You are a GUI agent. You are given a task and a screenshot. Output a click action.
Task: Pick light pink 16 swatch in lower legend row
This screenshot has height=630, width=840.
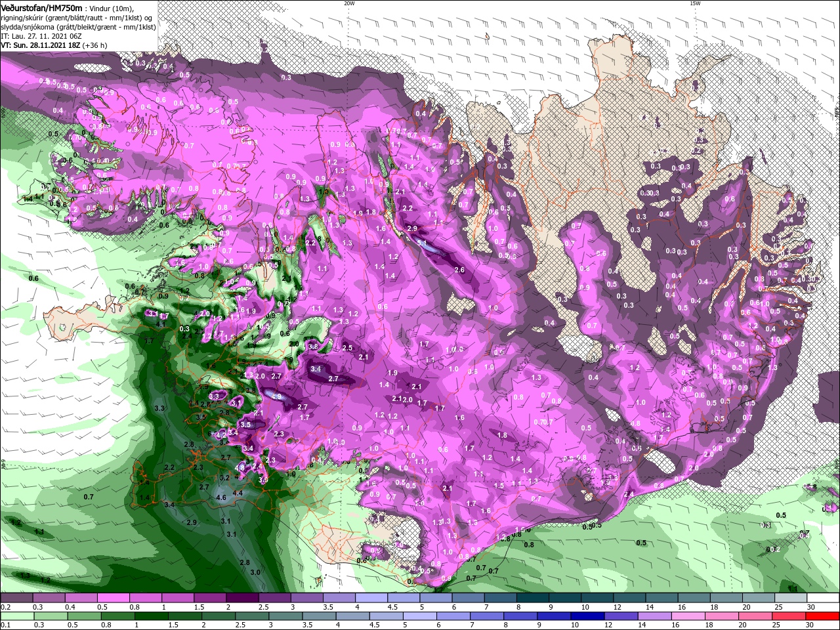[x=688, y=616]
